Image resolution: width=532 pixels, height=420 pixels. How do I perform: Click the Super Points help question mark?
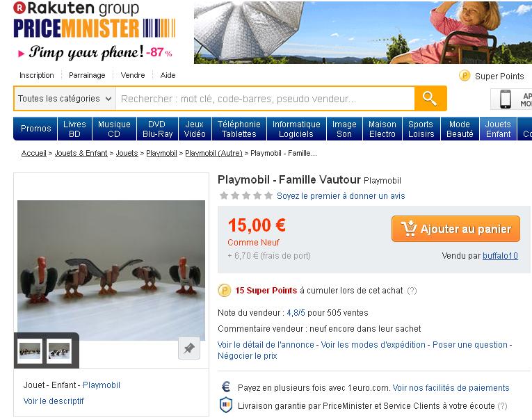(x=412, y=291)
